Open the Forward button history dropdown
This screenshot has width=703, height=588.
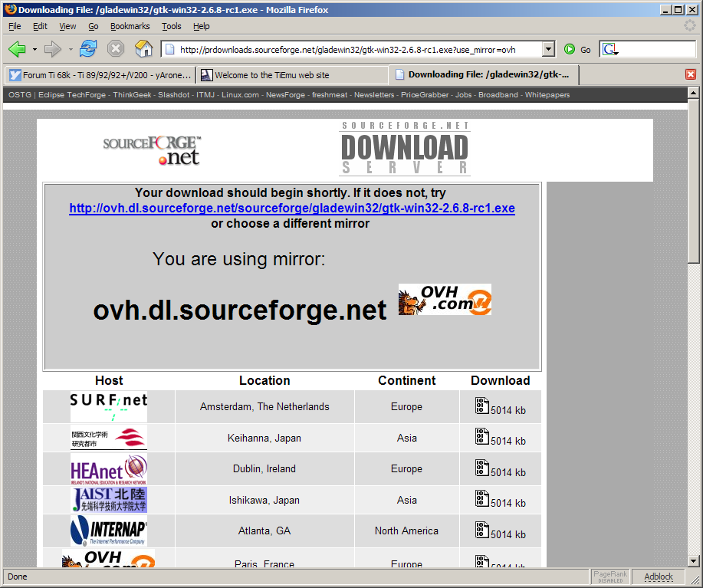71,49
